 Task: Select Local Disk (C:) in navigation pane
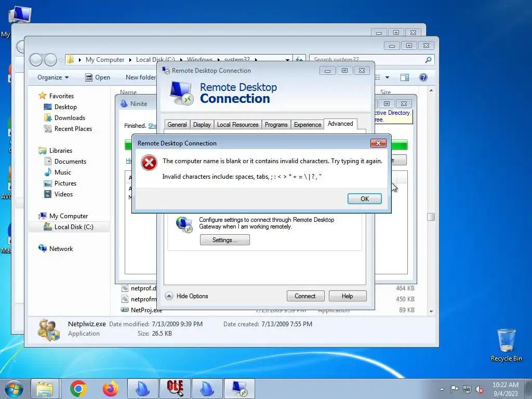click(74, 227)
